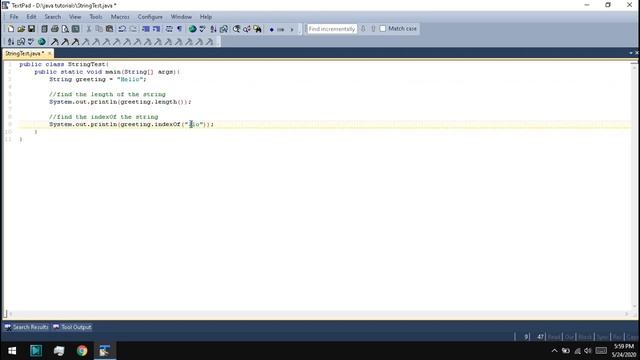Screen dimensions: 640x360
Task: Click the Find incrementally search field
Action: [331, 29]
